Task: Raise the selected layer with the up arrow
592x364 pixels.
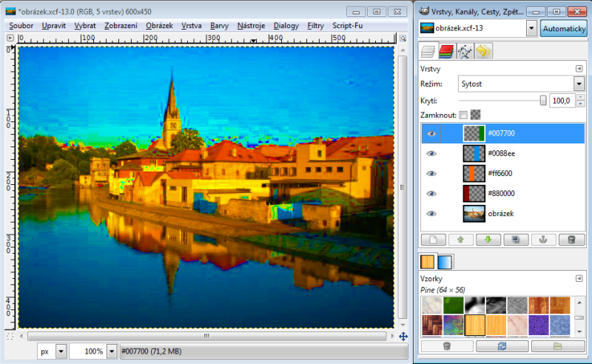Action: (x=460, y=240)
